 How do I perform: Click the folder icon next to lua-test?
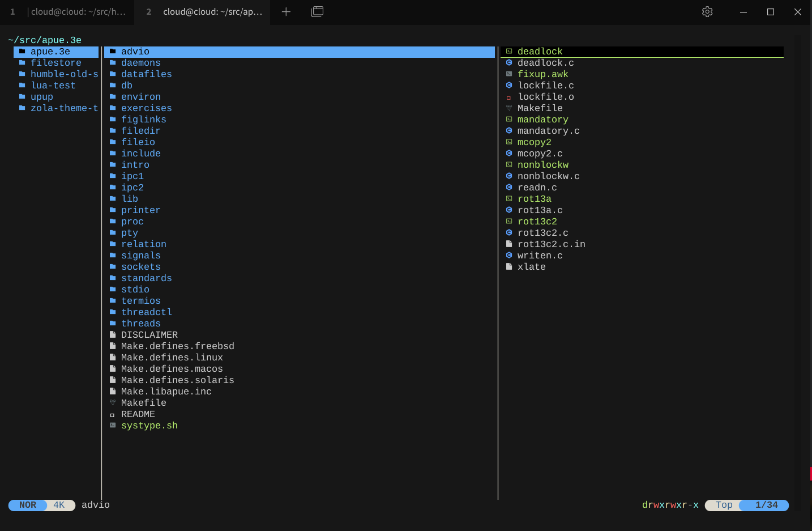coord(22,86)
